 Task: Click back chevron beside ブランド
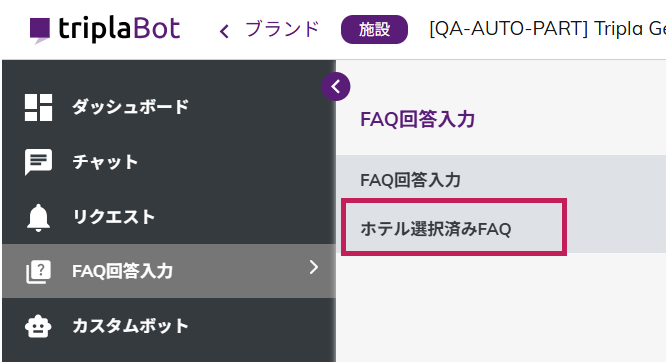pos(224,31)
